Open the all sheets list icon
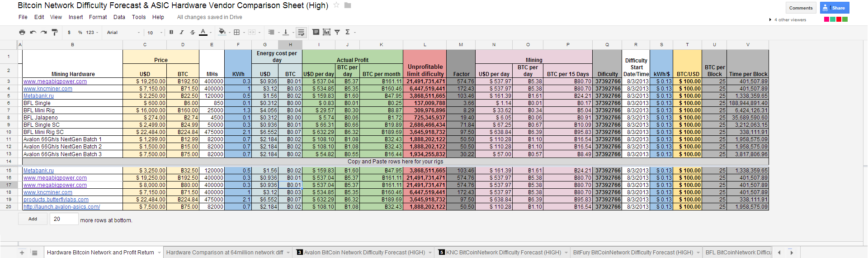Viewport: 868px width, 258px height. coord(34,253)
